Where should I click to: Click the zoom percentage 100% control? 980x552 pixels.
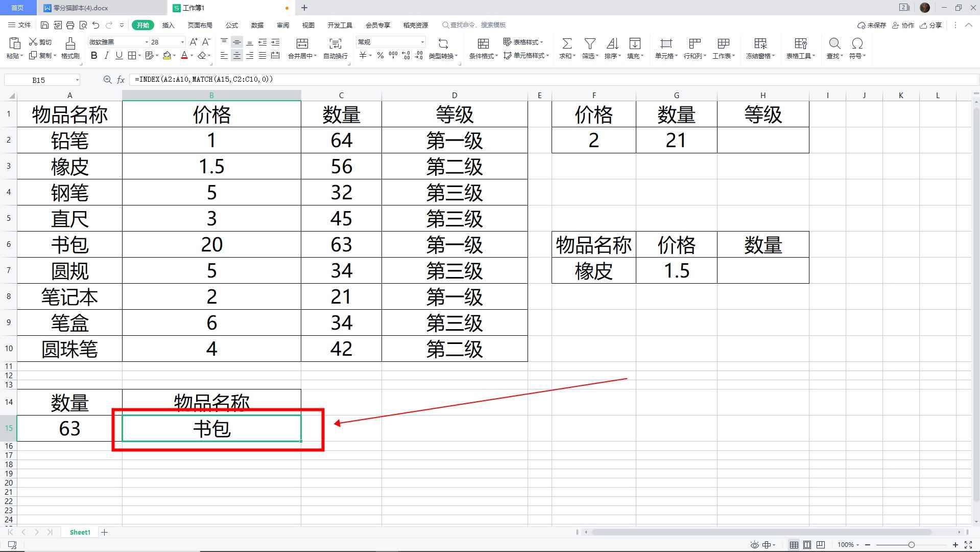(847, 544)
